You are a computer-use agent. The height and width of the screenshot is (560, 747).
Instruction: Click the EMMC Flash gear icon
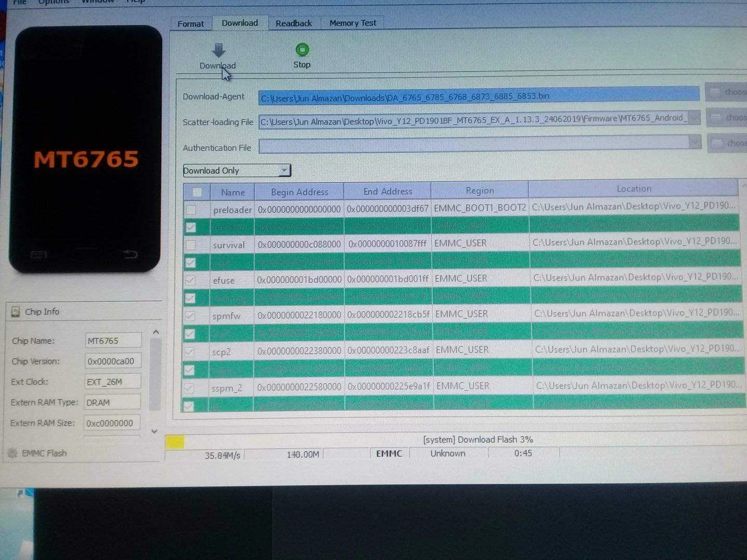coord(12,453)
